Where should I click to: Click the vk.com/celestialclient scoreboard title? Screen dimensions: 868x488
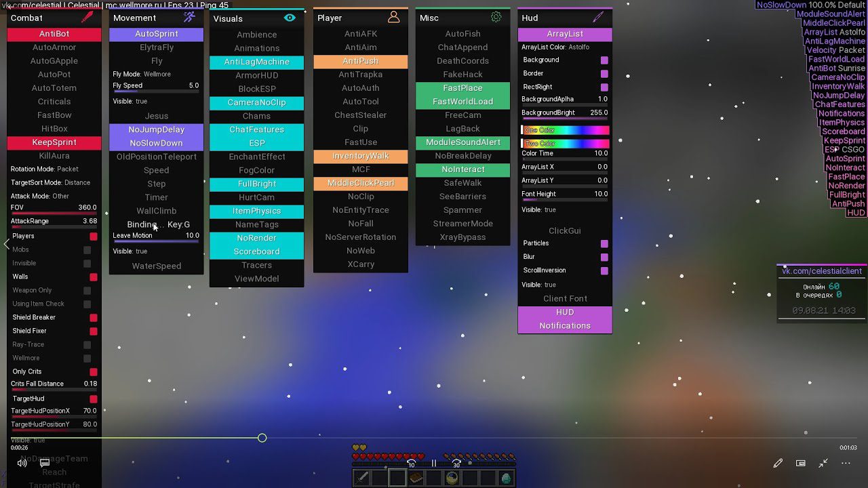(822, 271)
